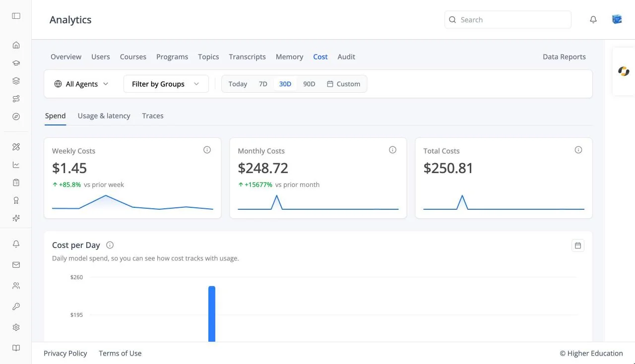
Task: Open the Terms of Use link
Action: (120, 353)
